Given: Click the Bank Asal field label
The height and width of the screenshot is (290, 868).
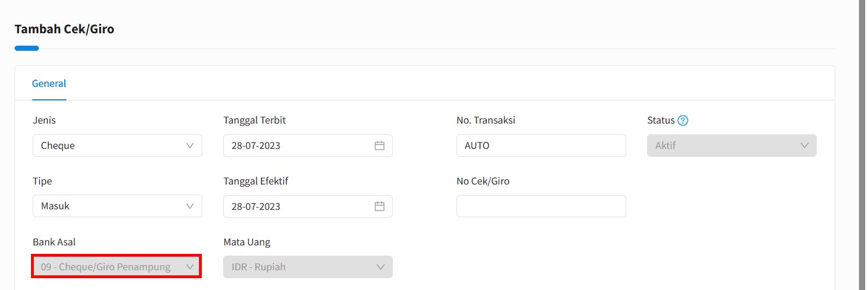Looking at the screenshot, I should (54, 242).
